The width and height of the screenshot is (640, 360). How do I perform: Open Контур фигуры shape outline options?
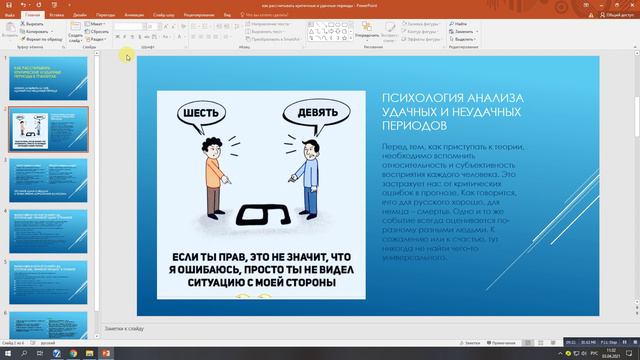(x=420, y=31)
